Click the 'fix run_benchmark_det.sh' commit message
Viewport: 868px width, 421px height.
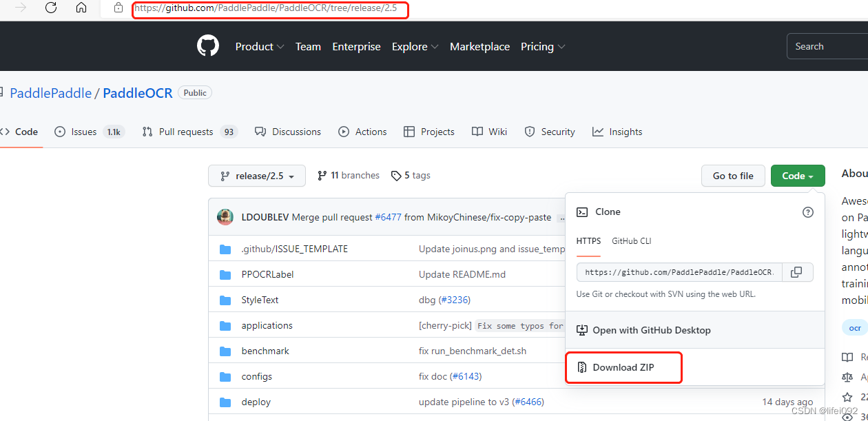[473, 351]
